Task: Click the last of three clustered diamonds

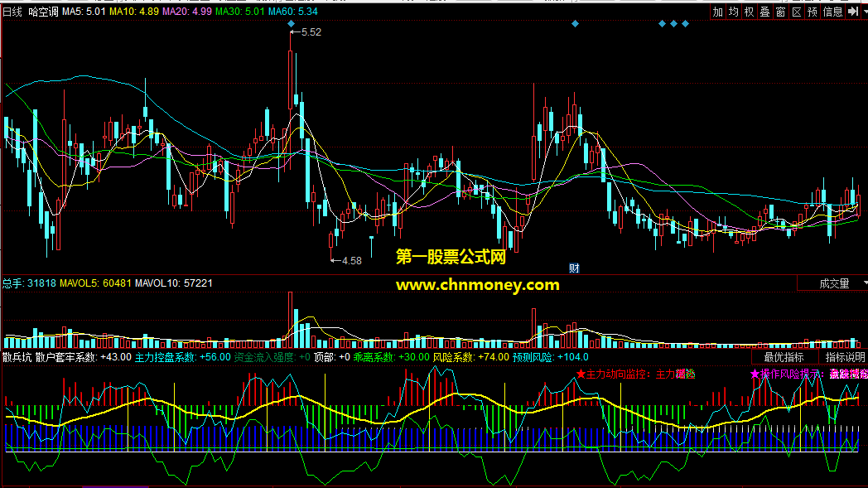Action: [685, 24]
